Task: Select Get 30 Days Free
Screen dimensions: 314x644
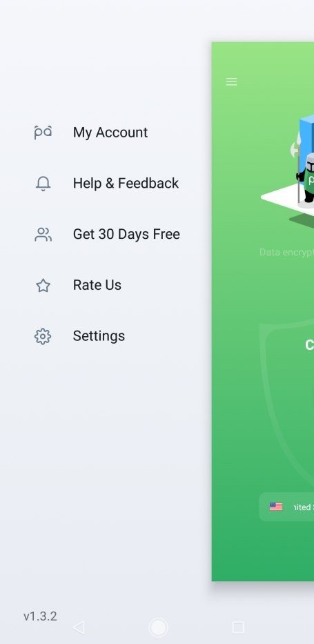Action: click(x=126, y=234)
